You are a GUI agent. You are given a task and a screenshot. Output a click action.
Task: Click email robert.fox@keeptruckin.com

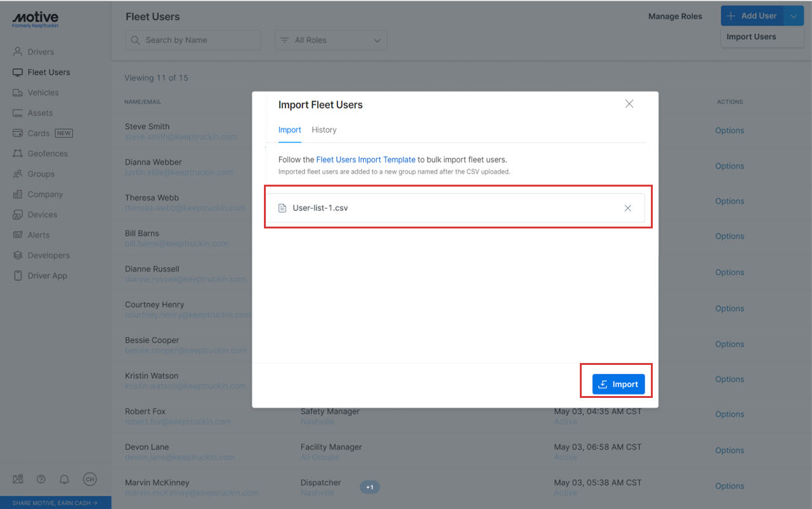pos(178,421)
